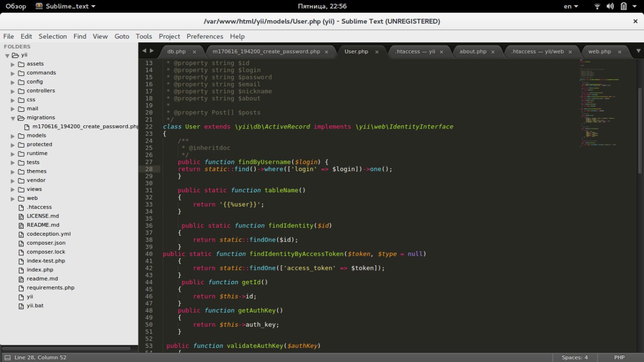
Task: Collapse the migrations folder
Action: pos(13,118)
